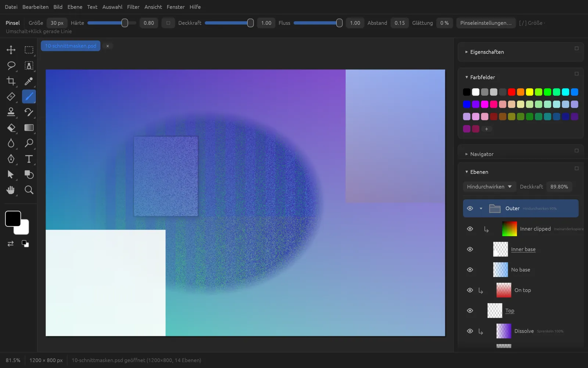Viewport: 588px width, 368px height.
Task: Swap foreground and background colors
Action: (11, 244)
